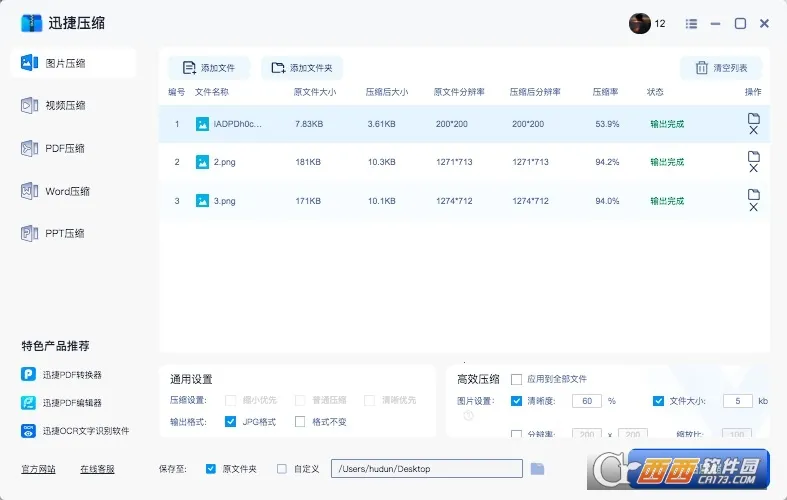Open 迅捷PDF编辑器 product link
Image resolution: width=787 pixels, height=500 pixels.
(72, 403)
